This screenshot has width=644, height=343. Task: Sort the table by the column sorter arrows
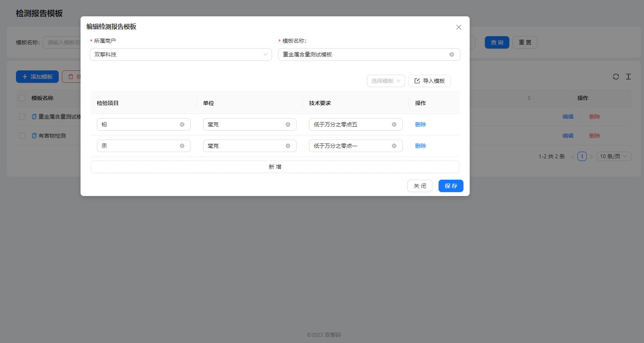(529, 98)
